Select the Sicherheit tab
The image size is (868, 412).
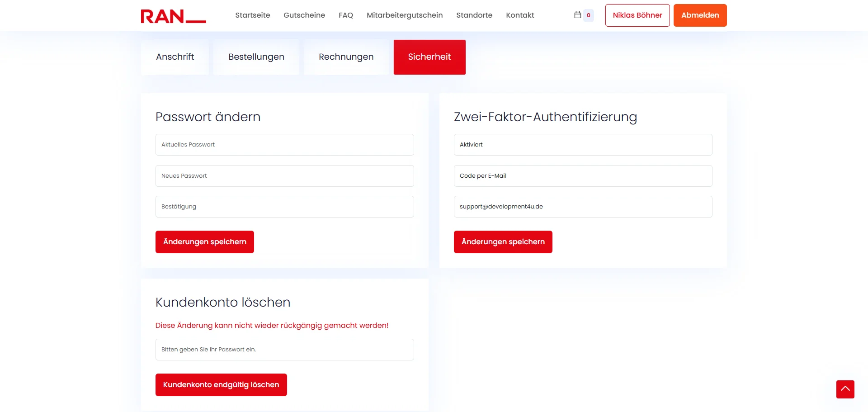tap(429, 57)
